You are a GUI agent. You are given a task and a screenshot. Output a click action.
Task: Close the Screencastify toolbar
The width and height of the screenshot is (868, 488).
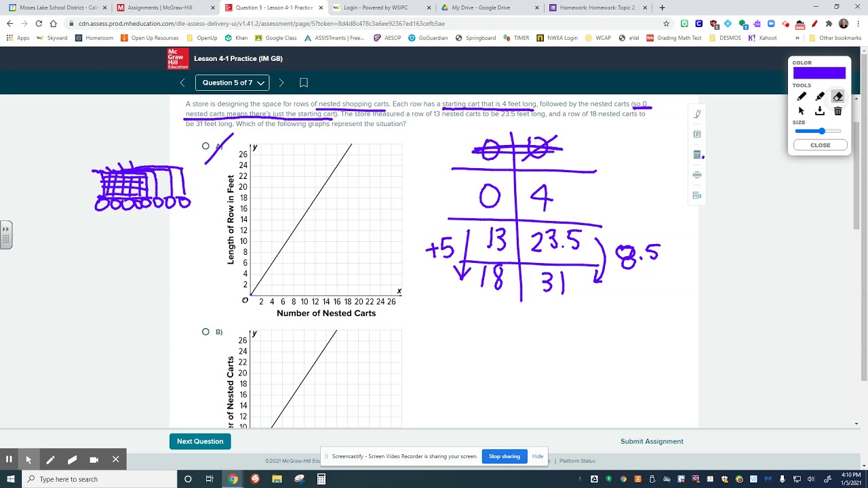coord(116,460)
